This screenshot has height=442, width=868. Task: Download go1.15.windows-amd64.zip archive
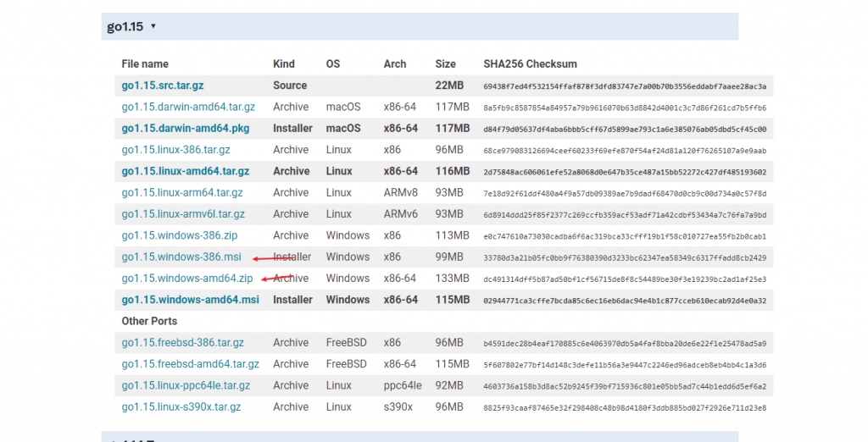coord(187,279)
